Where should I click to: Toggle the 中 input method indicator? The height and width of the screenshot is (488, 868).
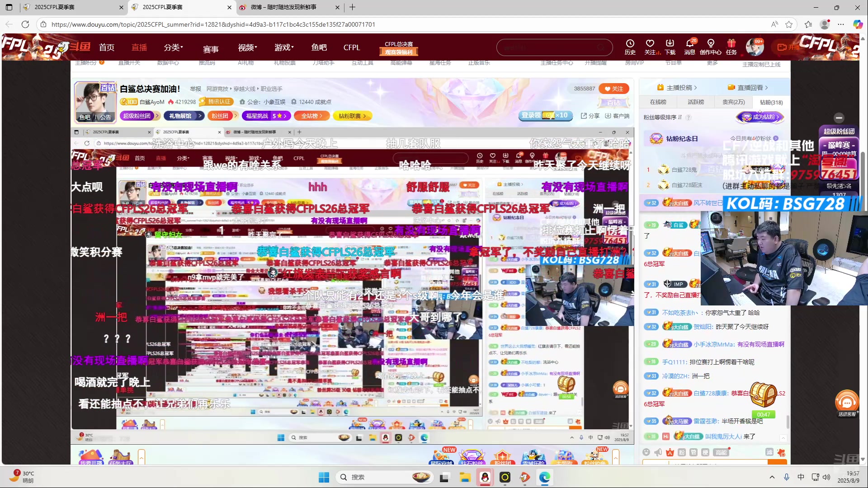point(801,477)
